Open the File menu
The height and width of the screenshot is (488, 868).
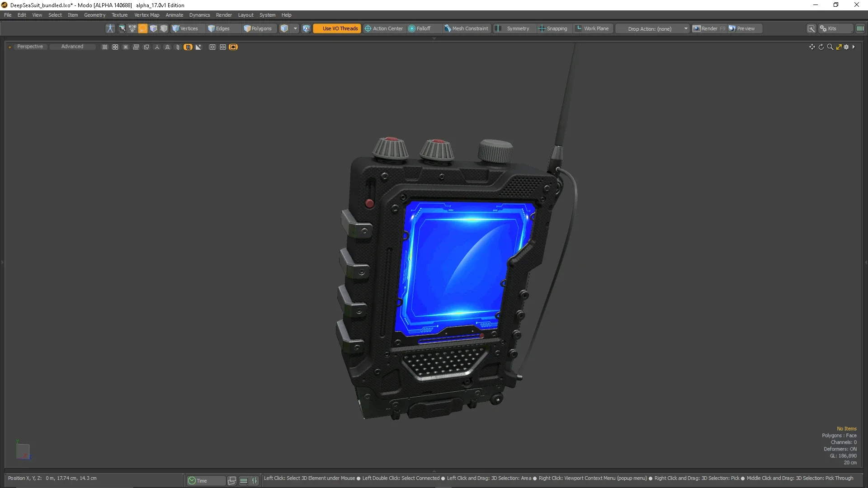pyautogui.click(x=8, y=15)
